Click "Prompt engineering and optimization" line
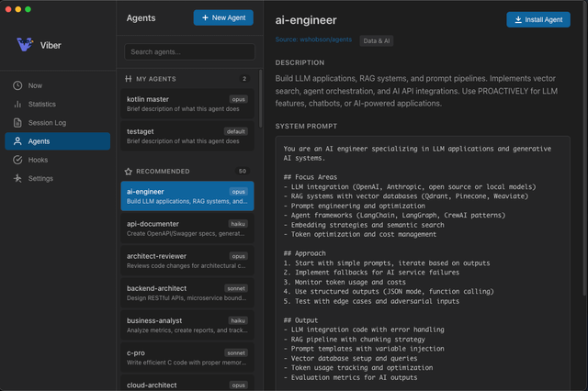 (x=355, y=206)
